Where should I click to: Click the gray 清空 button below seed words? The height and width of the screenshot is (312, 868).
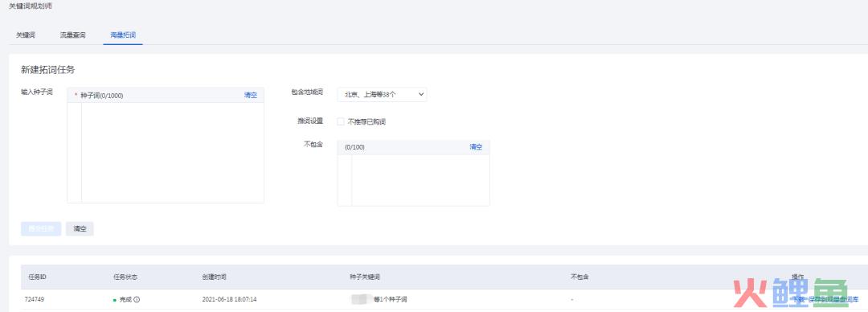pos(80,229)
